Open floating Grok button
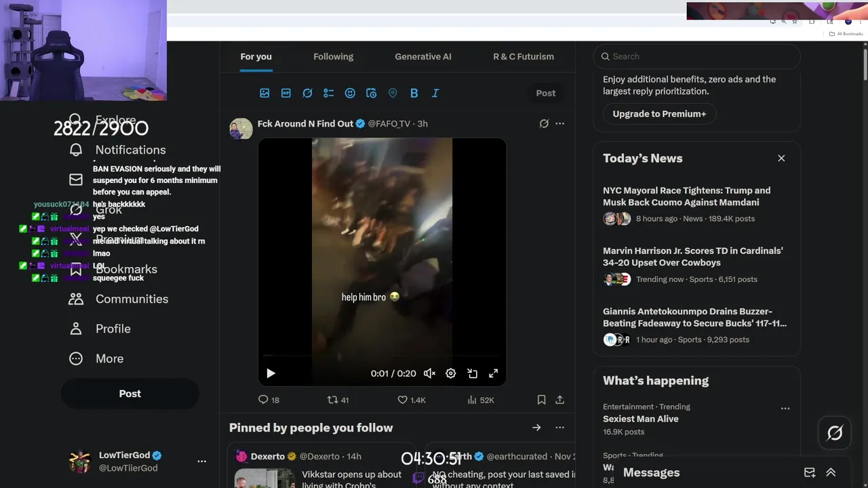Viewport: 868px width, 488px height. pos(835,432)
